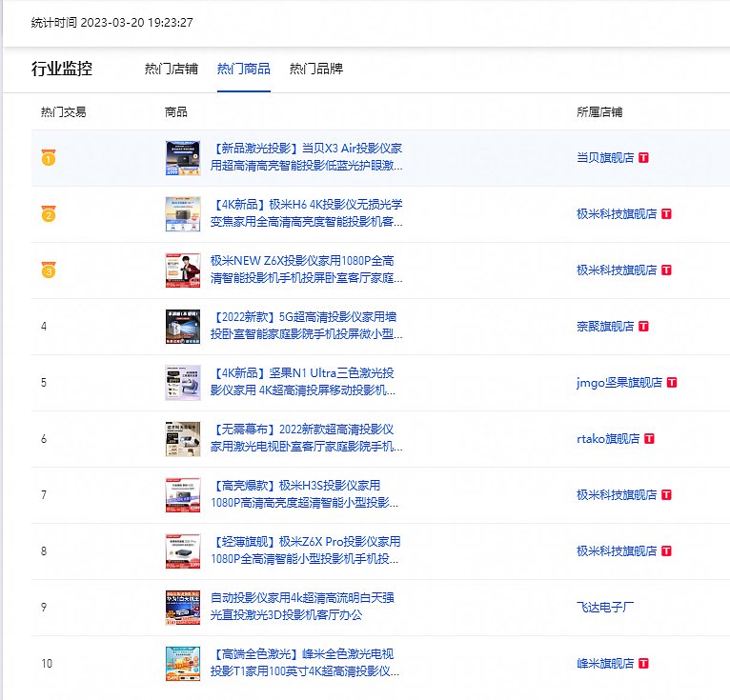Click the 统计时间 2023-03-20 timestamp
This screenshot has width=730, height=700.
tap(112, 22)
